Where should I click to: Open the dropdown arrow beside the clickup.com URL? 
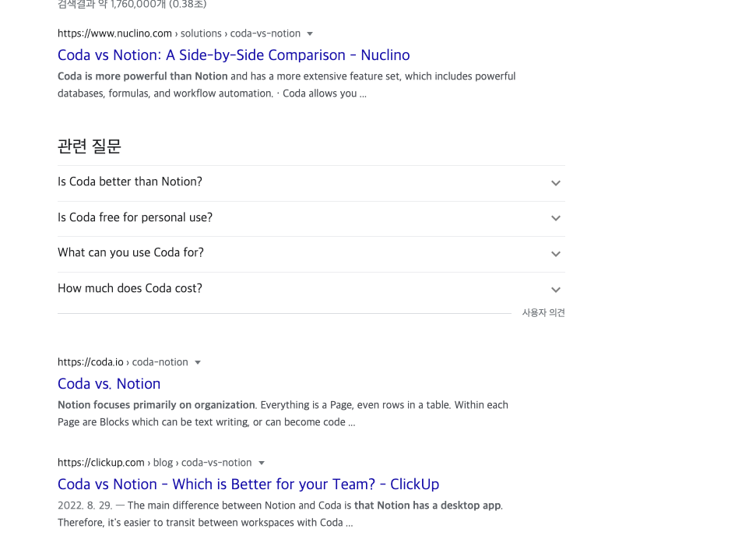click(262, 463)
